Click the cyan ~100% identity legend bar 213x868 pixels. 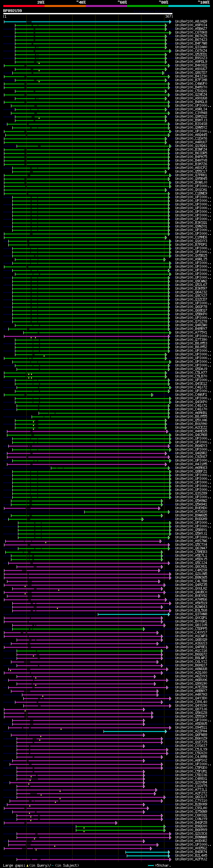tap(189, 6)
